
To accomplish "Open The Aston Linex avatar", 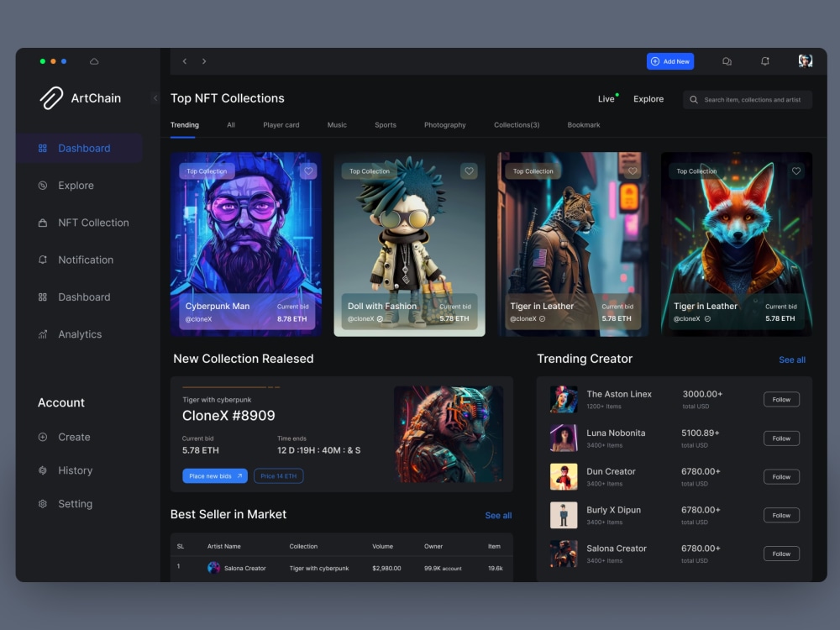I will 564,399.
